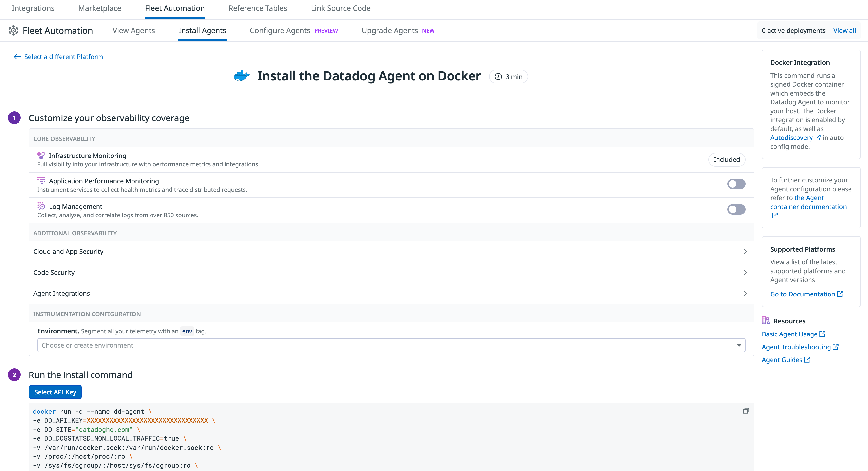868x471 pixels.
Task: Open the Agent Guides resource link
Action: click(x=782, y=360)
